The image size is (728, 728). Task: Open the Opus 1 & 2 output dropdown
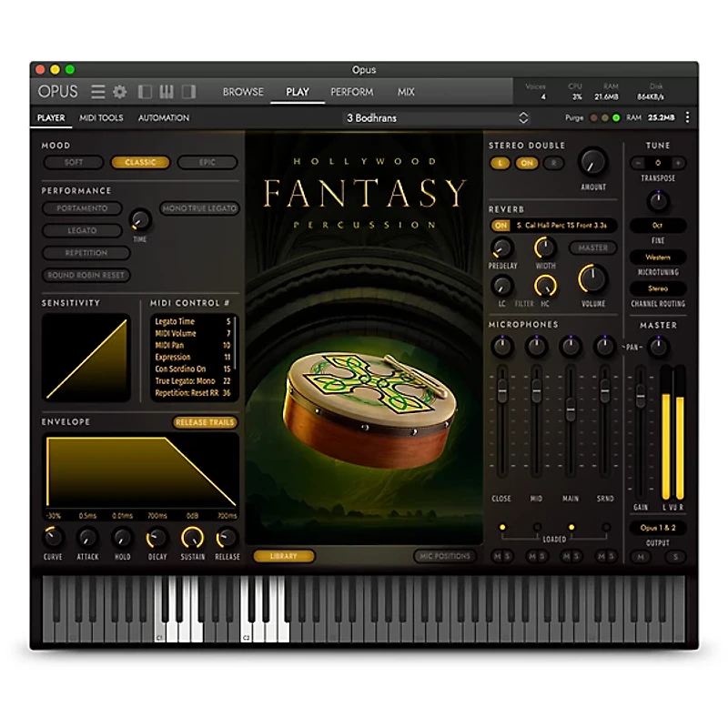coord(658,528)
